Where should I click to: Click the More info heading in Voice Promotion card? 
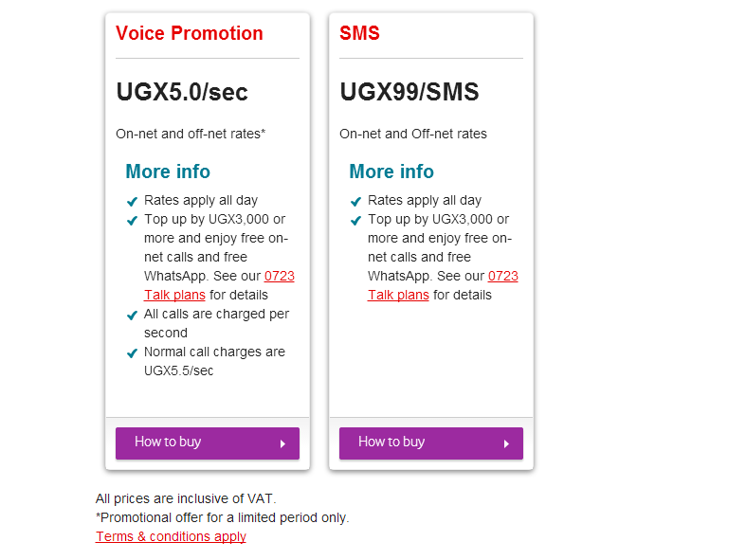(x=168, y=172)
